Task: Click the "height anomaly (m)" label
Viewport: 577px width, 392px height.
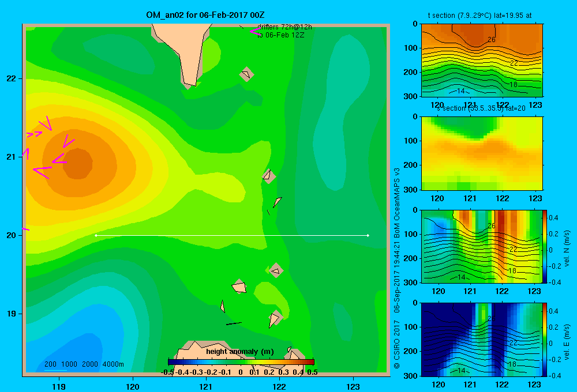Action: [240, 352]
